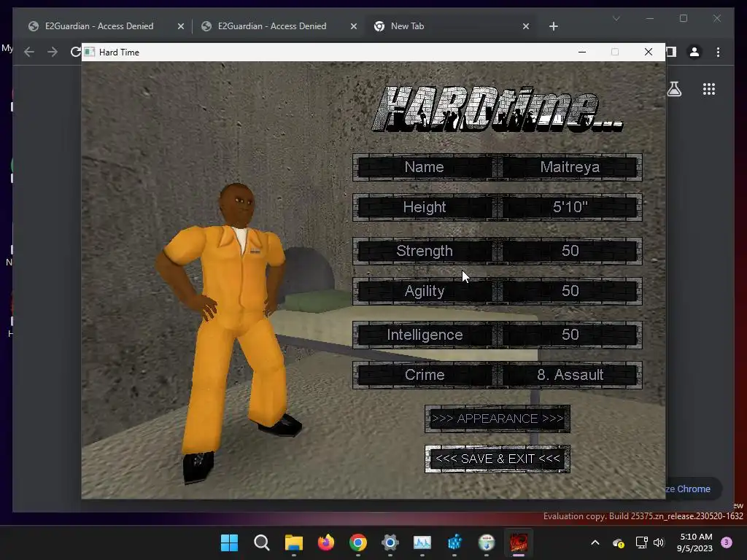Go forward in Chrome browser
The height and width of the screenshot is (560, 747).
click(53, 52)
